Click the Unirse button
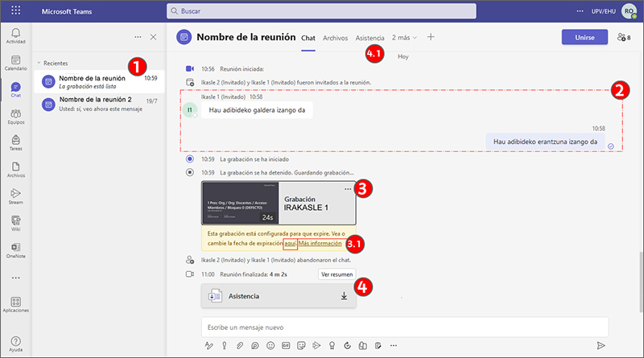The height and width of the screenshot is (358, 644). tap(585, 37)
